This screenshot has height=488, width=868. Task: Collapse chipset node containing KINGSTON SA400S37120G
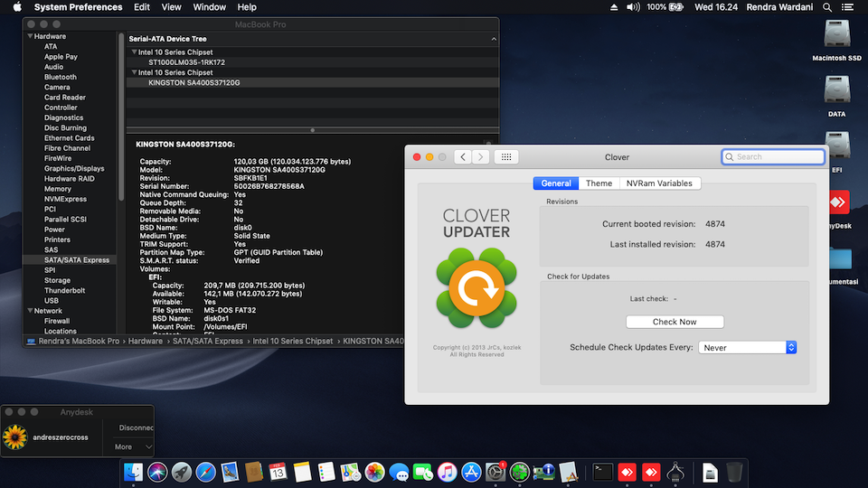click(134, 72)
